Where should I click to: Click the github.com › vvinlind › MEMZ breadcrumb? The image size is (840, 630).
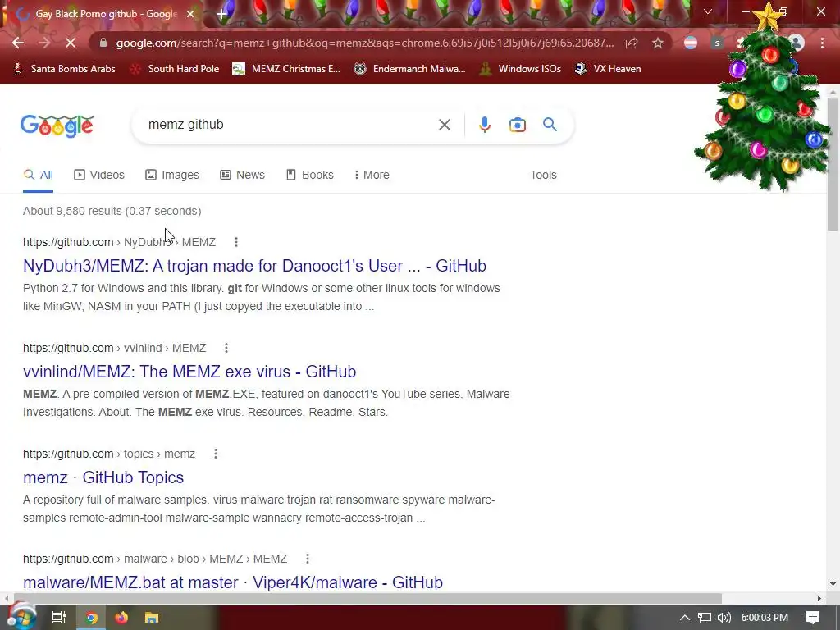tap(115, 348)
